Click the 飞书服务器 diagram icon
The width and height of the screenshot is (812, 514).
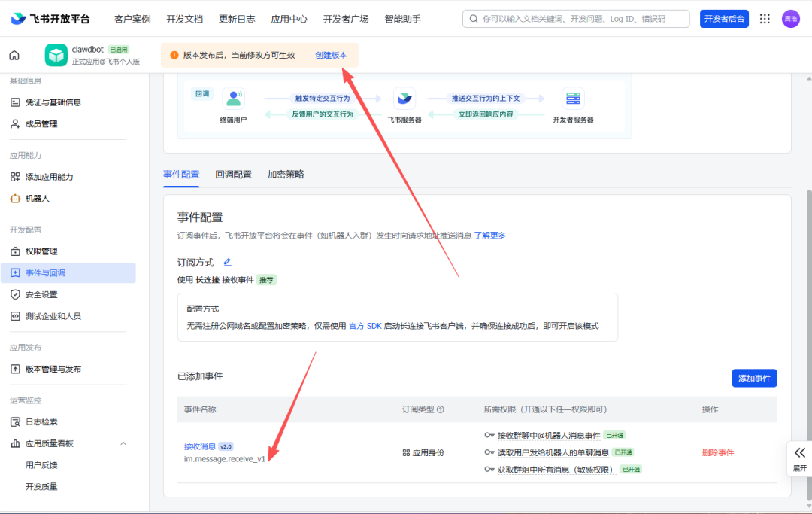(x=404, y=98)
